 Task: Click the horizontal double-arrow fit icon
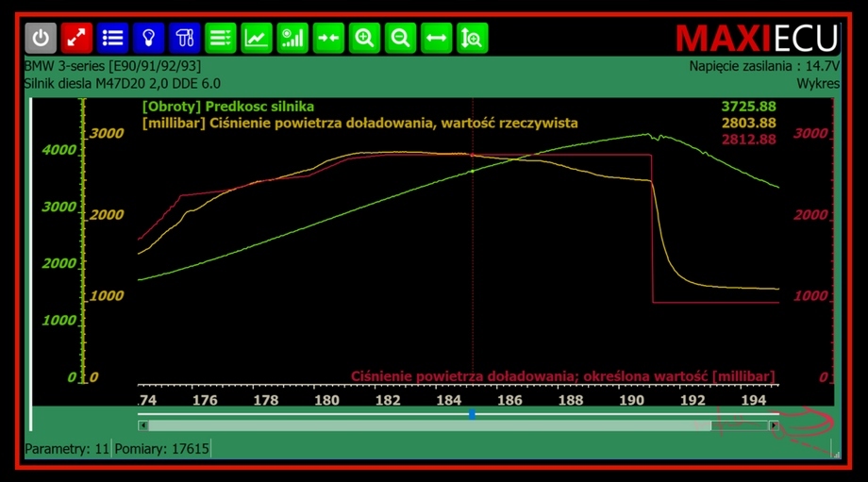(436, 38)
